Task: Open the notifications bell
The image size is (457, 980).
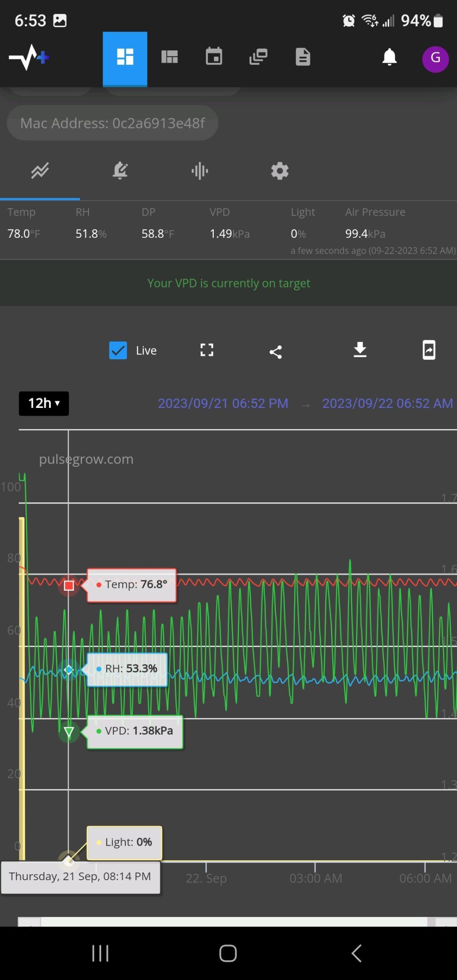Action: pyautogui.click(x=389, y=58)
